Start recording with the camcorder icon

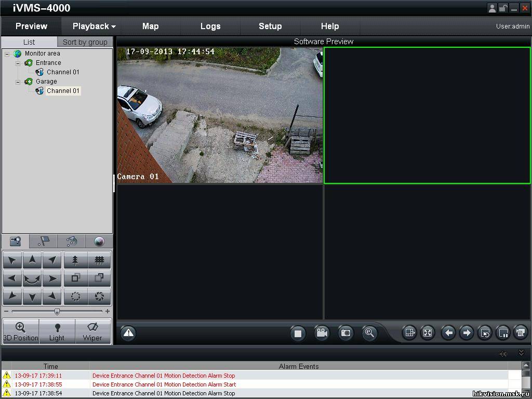(322, 333)
